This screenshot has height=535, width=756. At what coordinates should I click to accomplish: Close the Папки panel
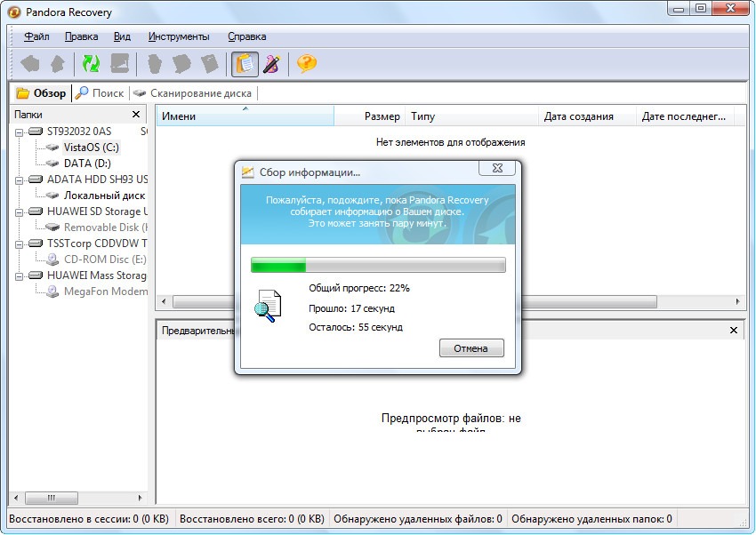(x=136, y=114)
